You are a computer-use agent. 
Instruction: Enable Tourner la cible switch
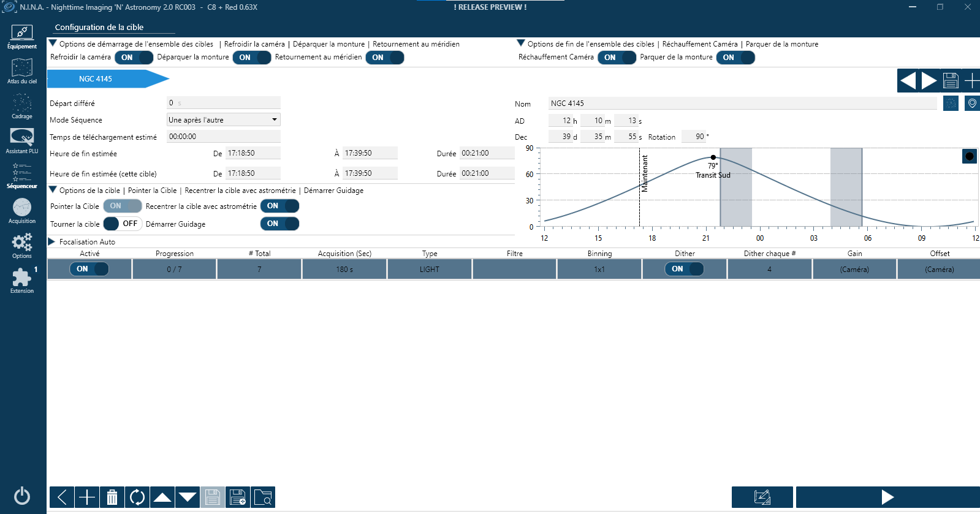click(123, 224)
